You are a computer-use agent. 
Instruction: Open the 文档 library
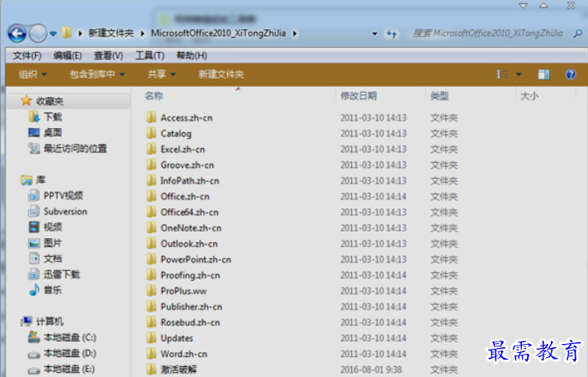[x=53, y=259]
